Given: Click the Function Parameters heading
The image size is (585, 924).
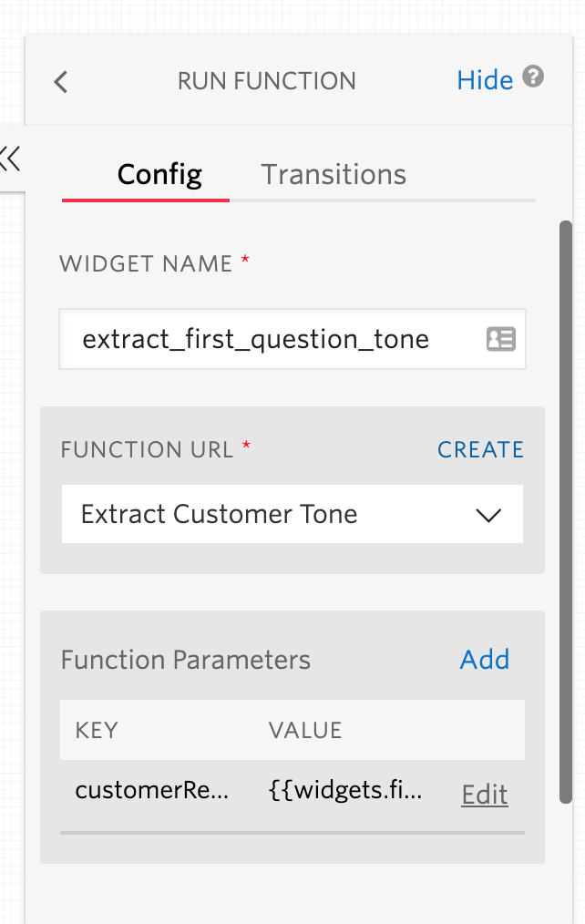Looking at the screenshot, I should tap(186, 660).
